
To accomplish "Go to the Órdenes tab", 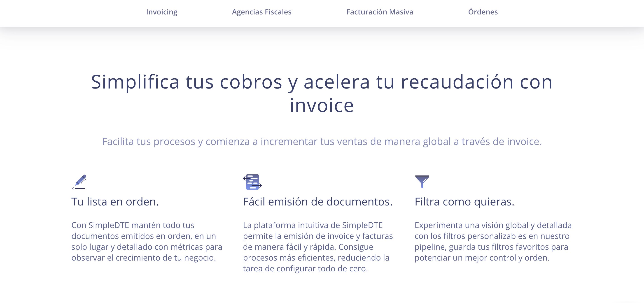I will pos(483,12).
